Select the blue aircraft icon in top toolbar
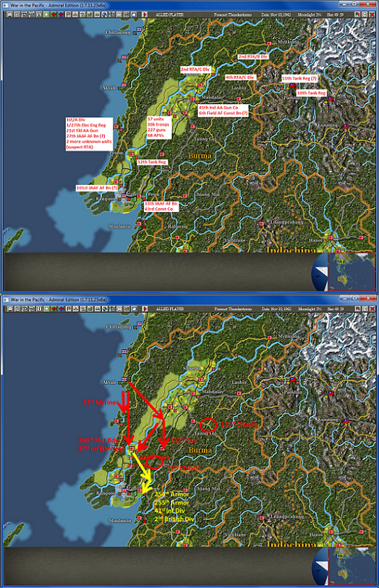The width and height of the screenshot is (379, 588). point(61,15)
